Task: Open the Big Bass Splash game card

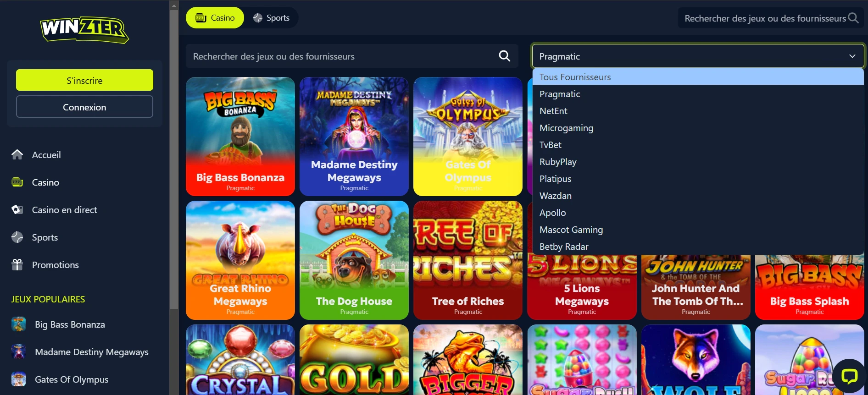Action: click(810, 288)
